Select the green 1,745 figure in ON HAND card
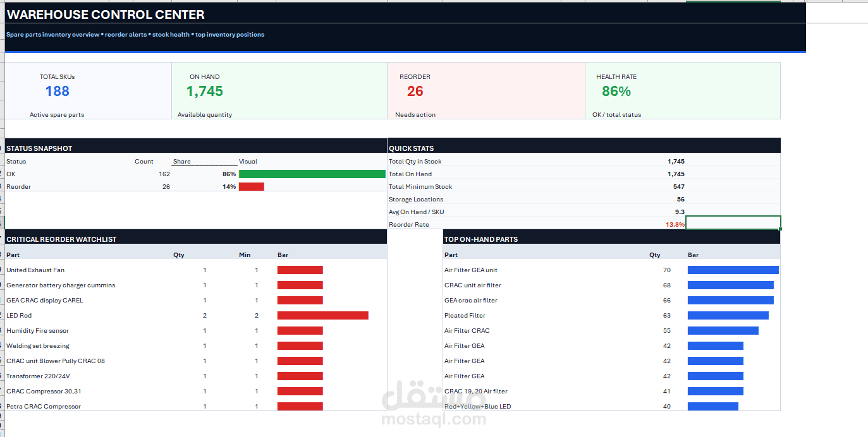Screen dimensions: 868x437 (204, 91)
